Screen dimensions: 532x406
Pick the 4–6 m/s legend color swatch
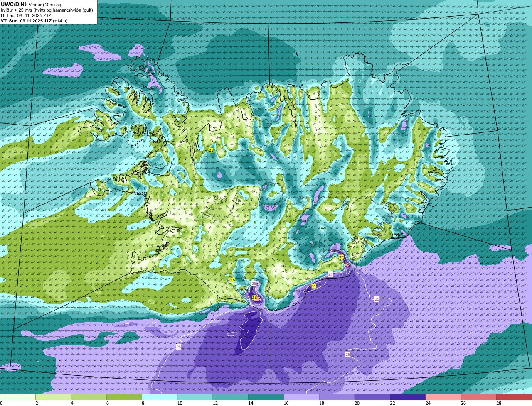[89, 397]
